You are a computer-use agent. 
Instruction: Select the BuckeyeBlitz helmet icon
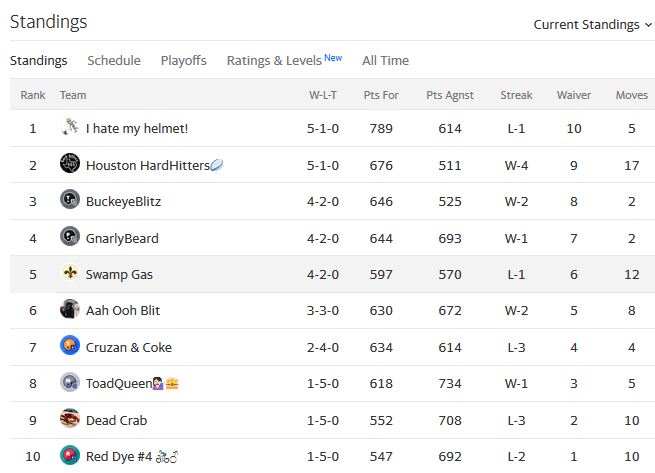pyautogui.click(x=70, y=199)
